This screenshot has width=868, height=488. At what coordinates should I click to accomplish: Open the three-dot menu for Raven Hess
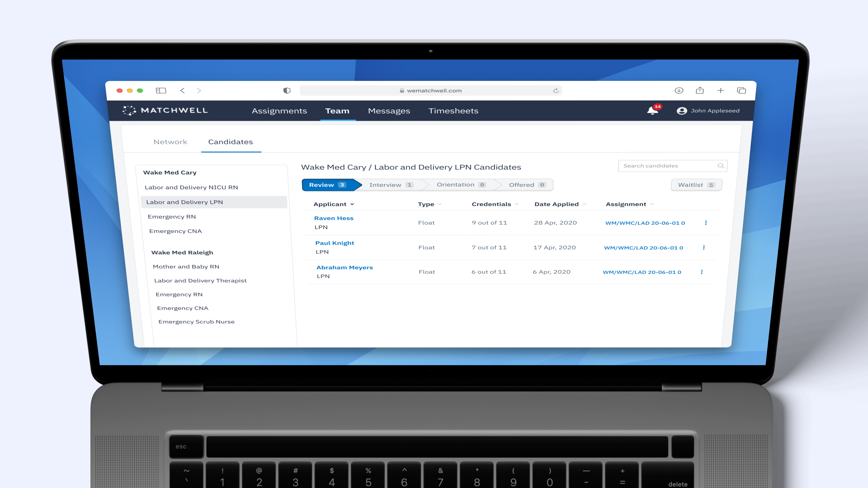pos(705,223)
